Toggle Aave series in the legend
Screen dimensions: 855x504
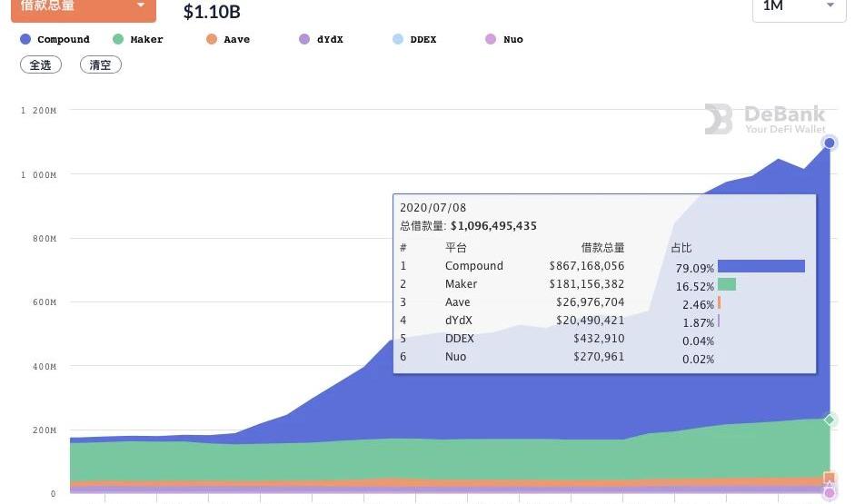[228, 39]
